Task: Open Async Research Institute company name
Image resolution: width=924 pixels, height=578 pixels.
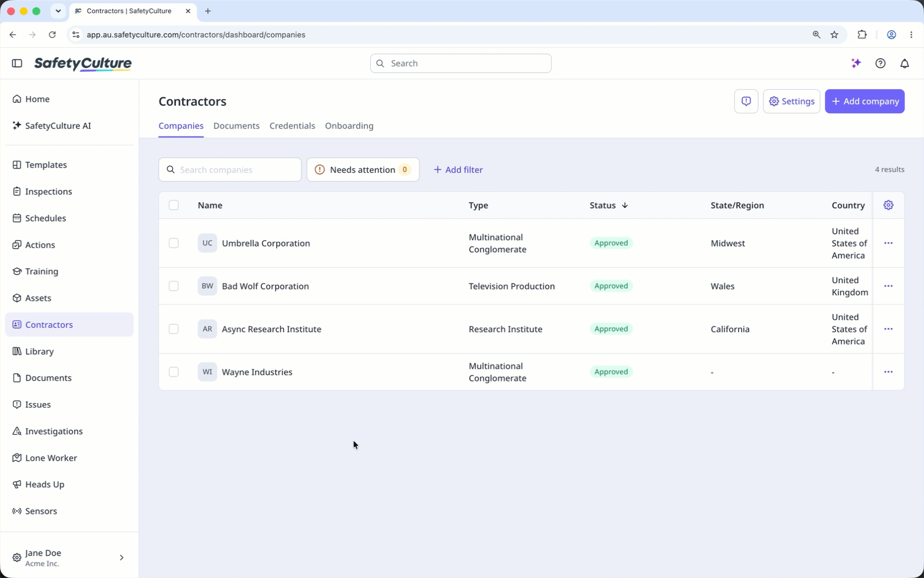Action: (x=272, y=329)
